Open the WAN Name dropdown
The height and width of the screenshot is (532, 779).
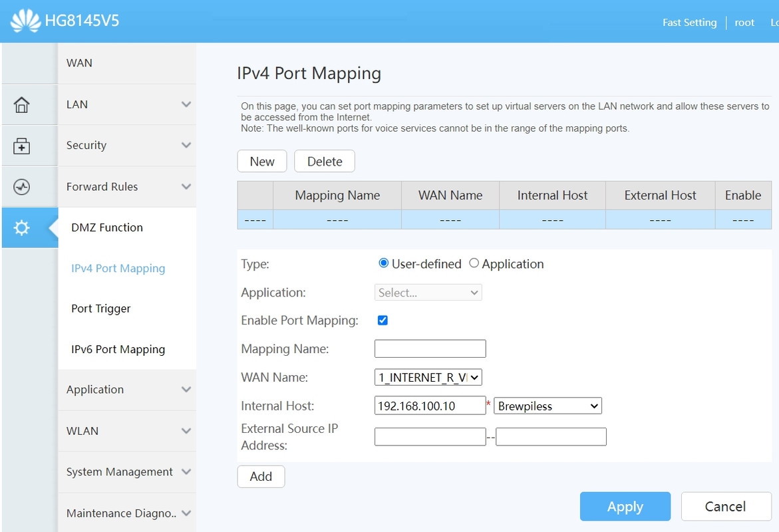coord(428,378)
